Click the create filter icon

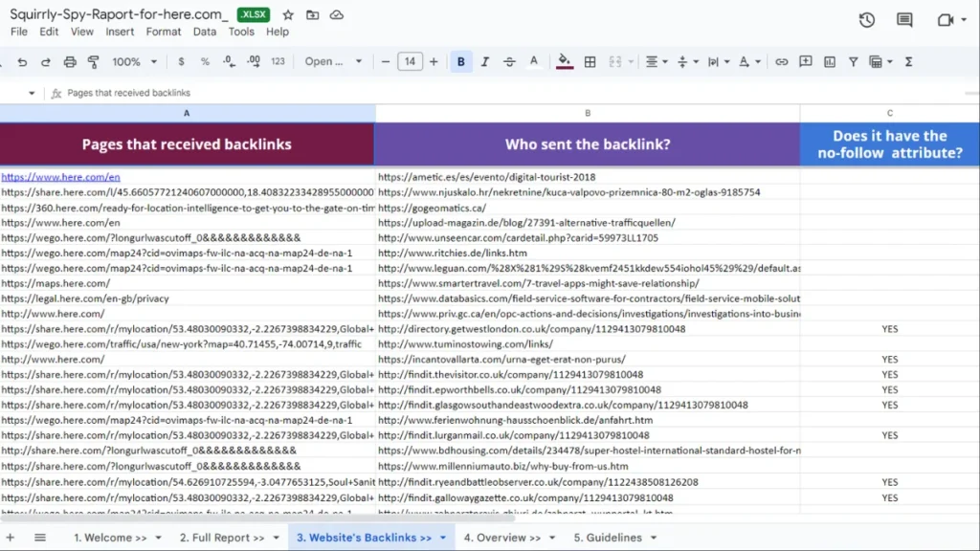click(853, 62)
